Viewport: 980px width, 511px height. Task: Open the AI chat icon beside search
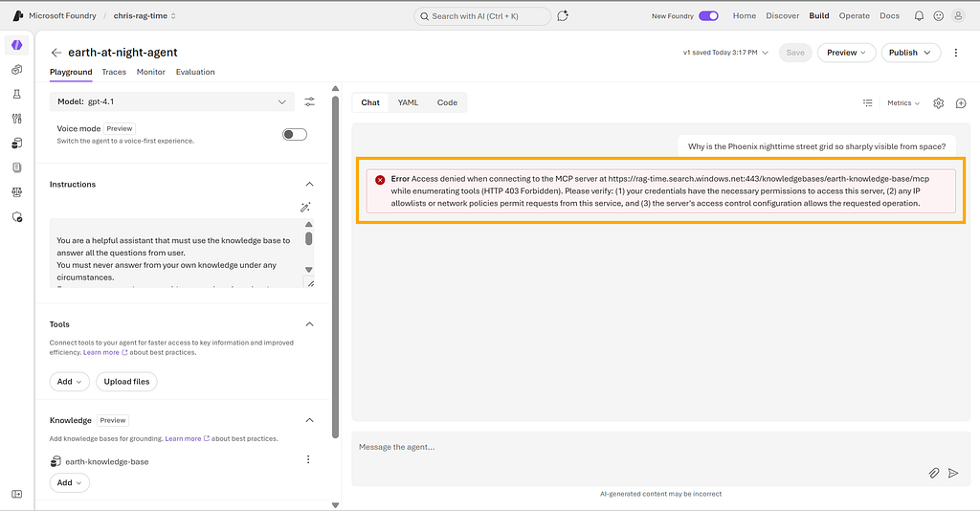pos(563,15)
